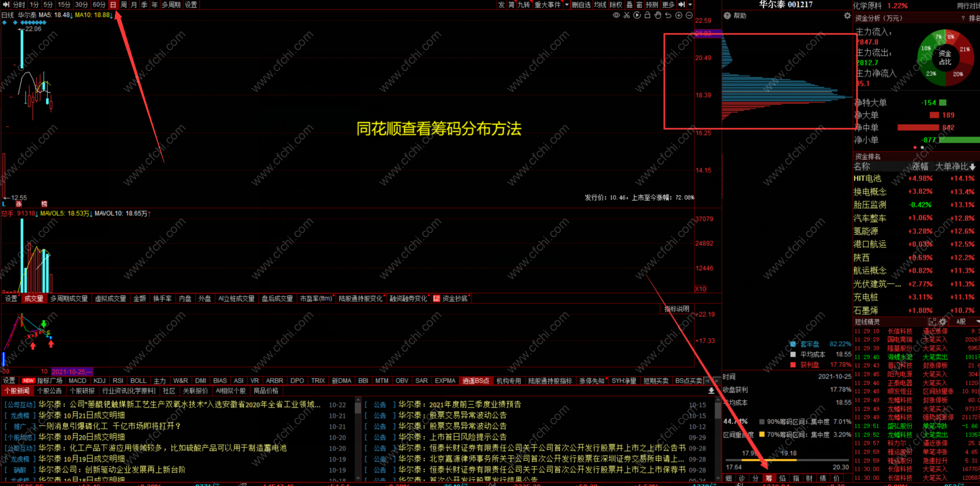Screen dimensions: 980x486
Task: Select the 资金抄底 indicator tab
Action: (x=455, y=298)
